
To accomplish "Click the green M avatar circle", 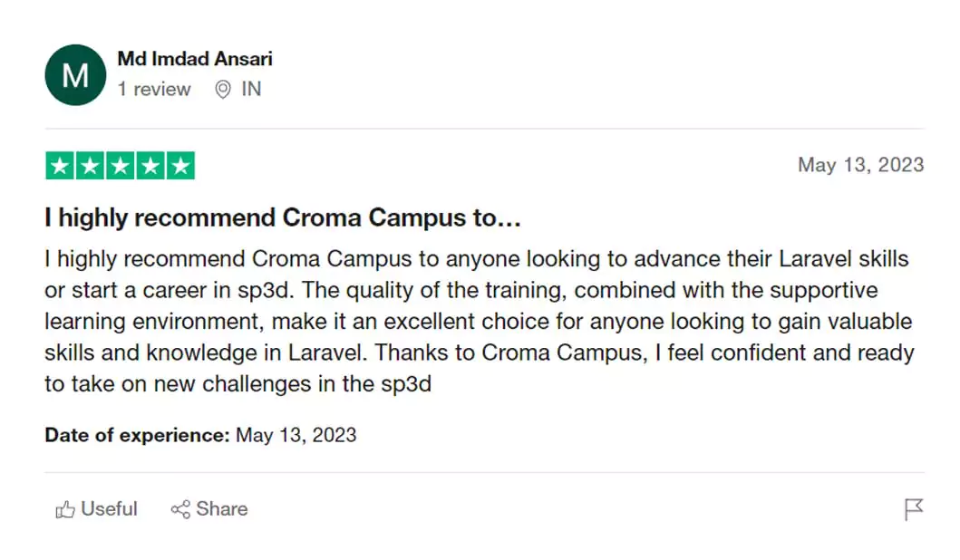I will [x=75, y=75].
